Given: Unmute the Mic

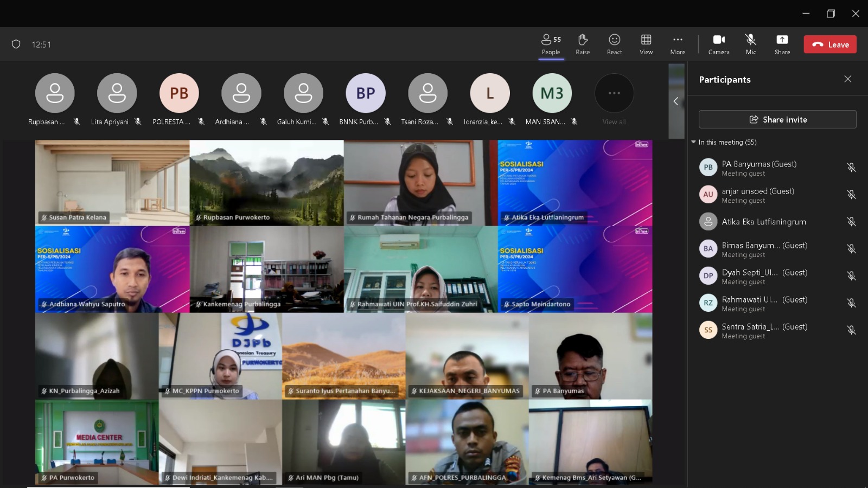Looking at the screenshot, I should coord(751,44).
